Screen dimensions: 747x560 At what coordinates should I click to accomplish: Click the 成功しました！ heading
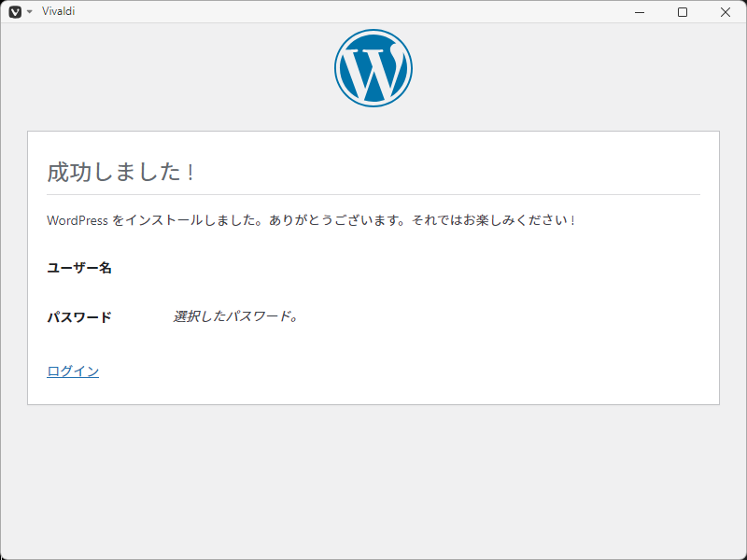121,173
